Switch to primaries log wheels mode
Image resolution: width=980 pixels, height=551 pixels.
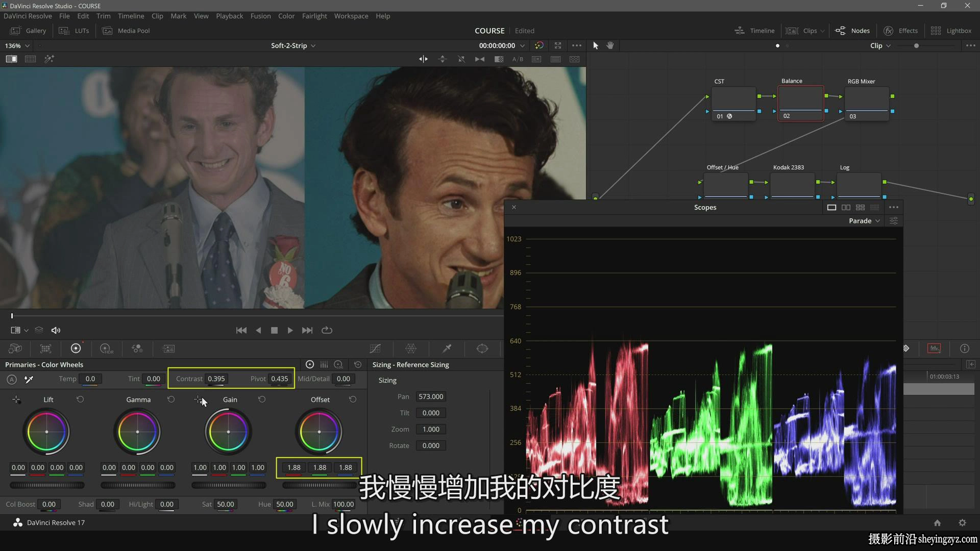(338, 364)
